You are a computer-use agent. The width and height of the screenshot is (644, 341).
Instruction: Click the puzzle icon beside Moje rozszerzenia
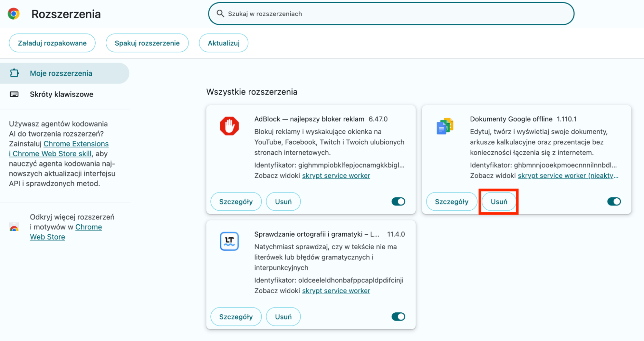click(x=14, y=73)
